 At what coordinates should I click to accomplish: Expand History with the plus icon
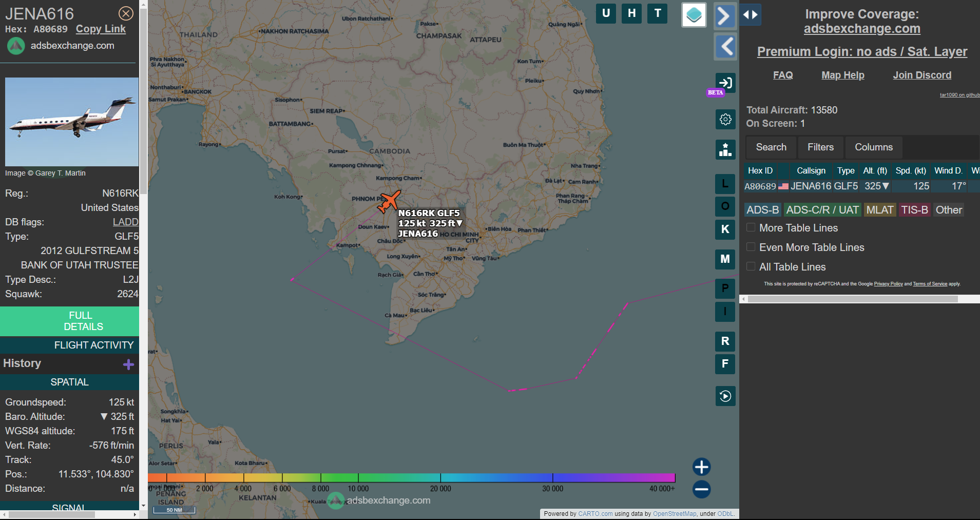click(x=128, y=364)
